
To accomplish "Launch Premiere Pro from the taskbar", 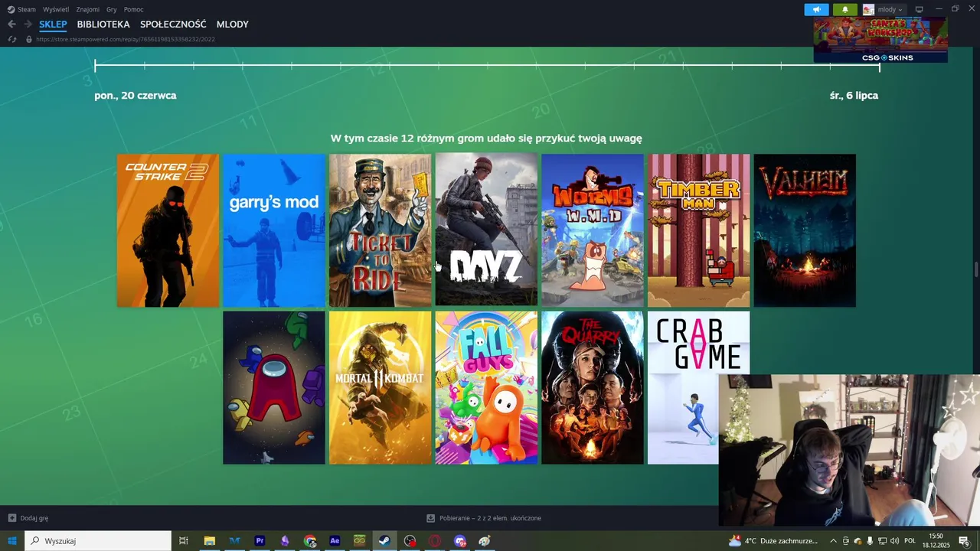I will (260, 541).
